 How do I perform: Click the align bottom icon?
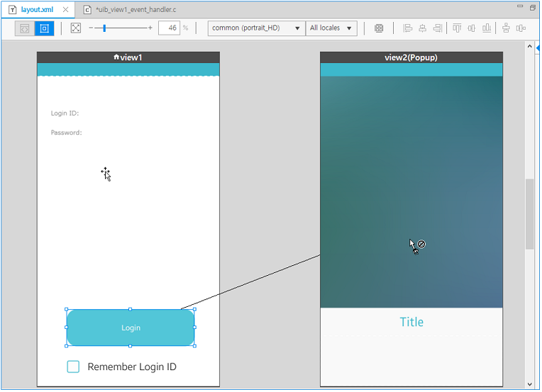pyautogui.click(x=487, y=28)
